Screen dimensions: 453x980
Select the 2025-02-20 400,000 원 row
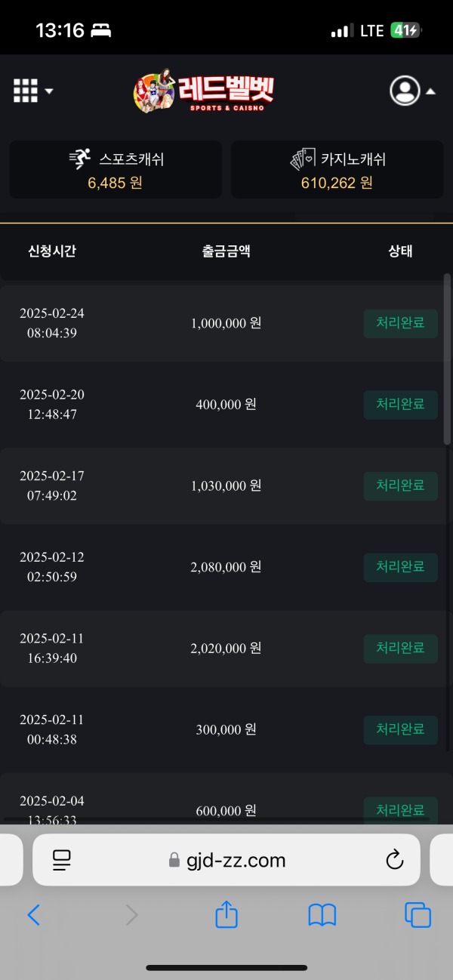tap(226, 405)
